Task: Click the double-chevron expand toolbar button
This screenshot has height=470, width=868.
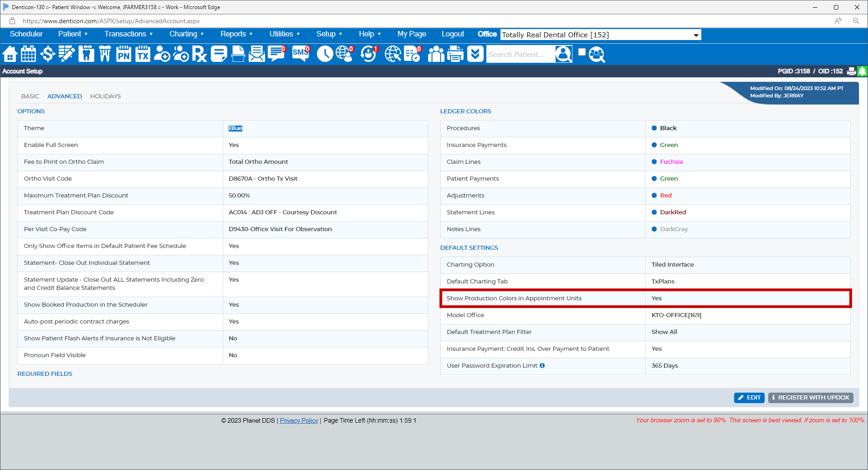Action: pos(475,54)
